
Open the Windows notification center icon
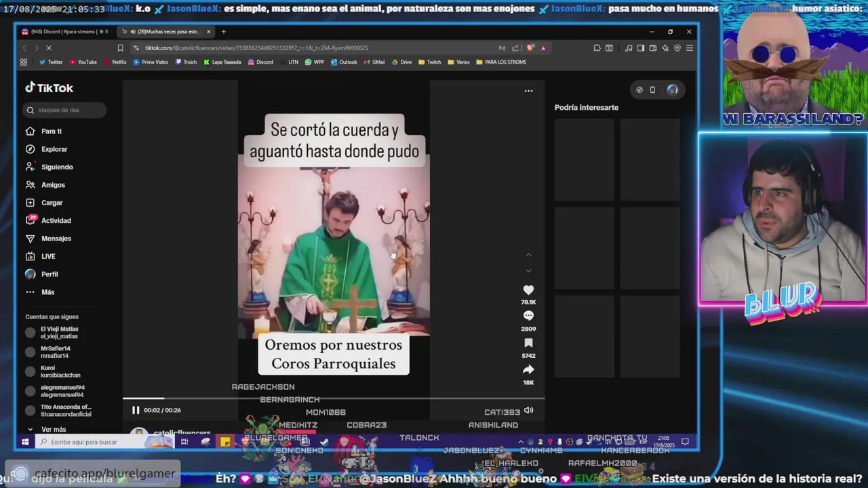point(686,442)
